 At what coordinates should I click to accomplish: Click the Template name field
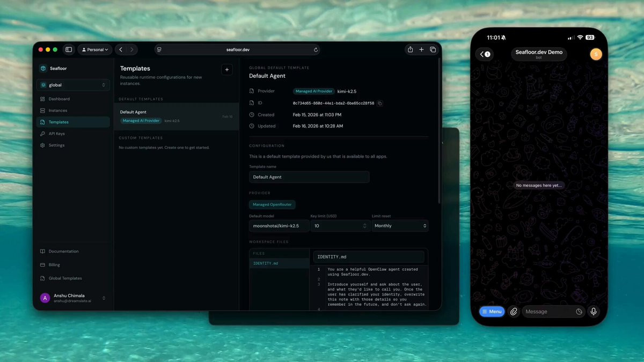pyautogui.click(x=309, y=177)
